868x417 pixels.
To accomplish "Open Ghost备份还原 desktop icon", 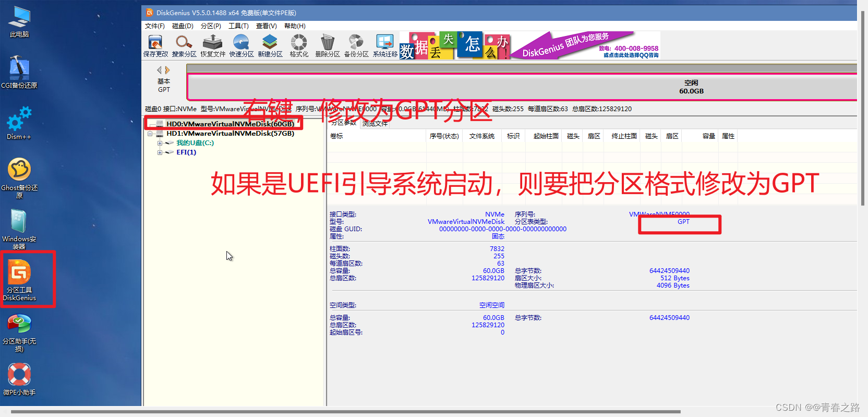I will click(19, 177).
